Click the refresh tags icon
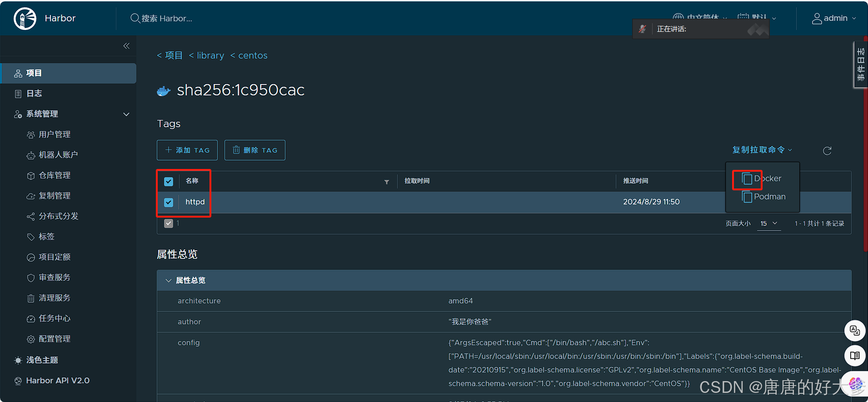This screenshot has width=868, height=402. (x=827, y=151)
